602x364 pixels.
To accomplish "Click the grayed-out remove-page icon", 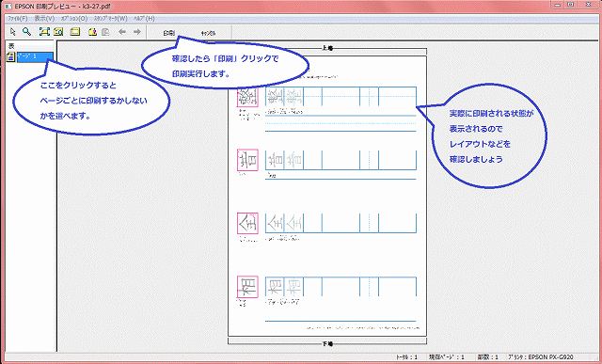I will tap(105, 32).
